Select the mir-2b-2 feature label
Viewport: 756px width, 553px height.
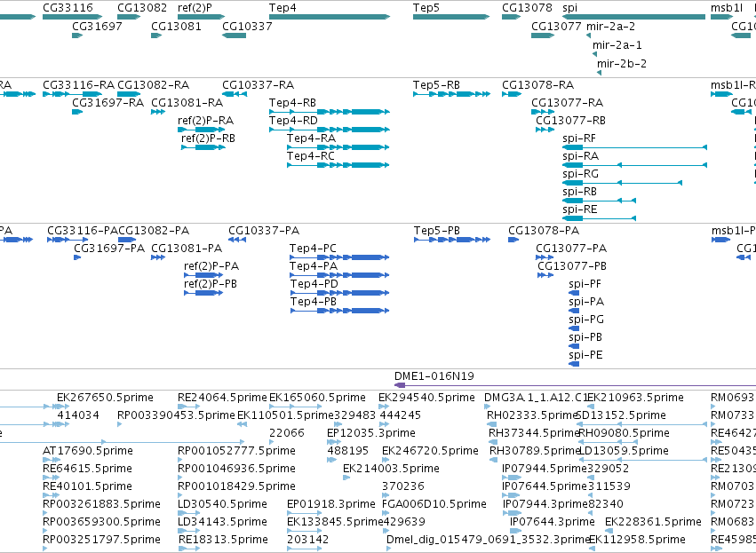622,63
